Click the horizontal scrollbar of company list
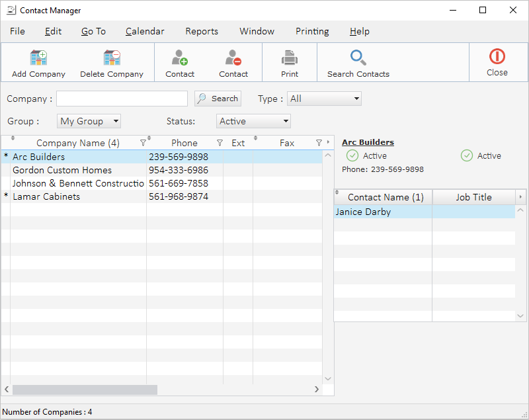The image size is (529, 420). click(85, 390)
